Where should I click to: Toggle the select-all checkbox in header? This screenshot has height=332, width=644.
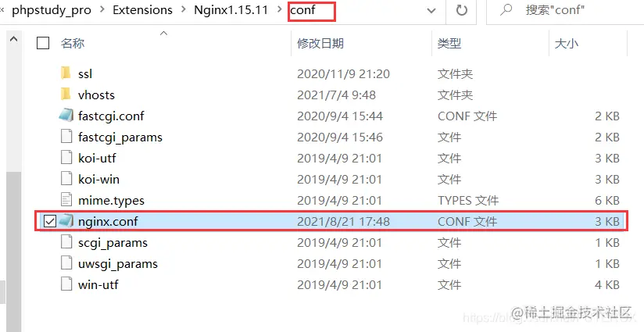click(x=43, y=43)
